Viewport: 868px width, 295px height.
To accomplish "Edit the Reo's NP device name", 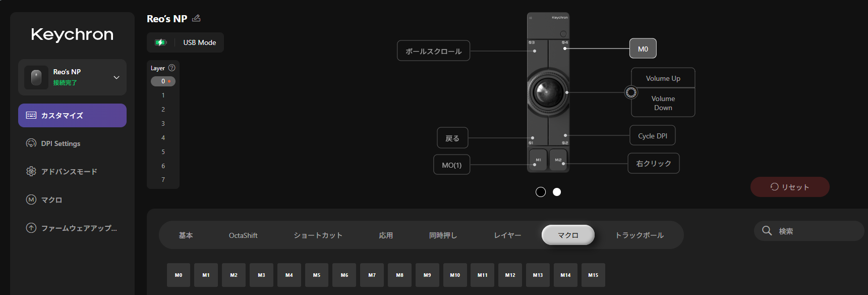I will click(x=196, y=18).
